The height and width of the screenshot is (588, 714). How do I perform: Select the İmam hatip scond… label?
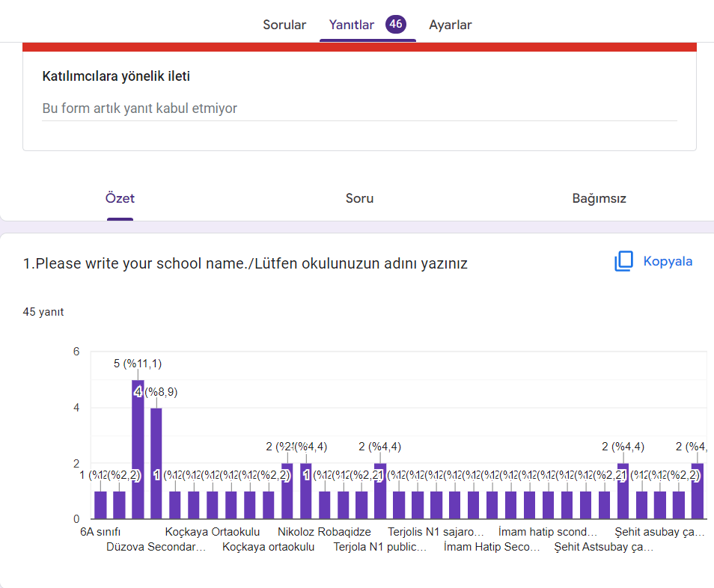[548, 532]
